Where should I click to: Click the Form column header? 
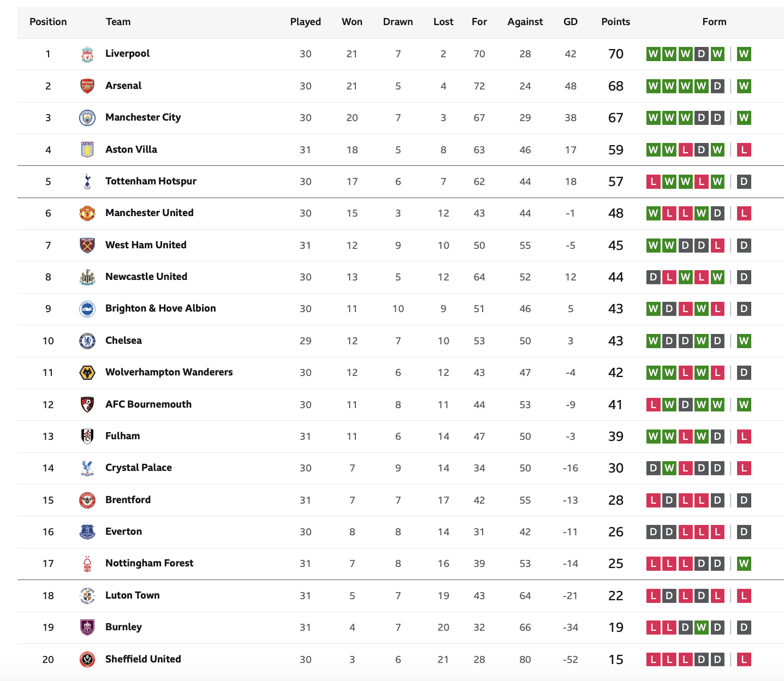(x=714, y=22)
